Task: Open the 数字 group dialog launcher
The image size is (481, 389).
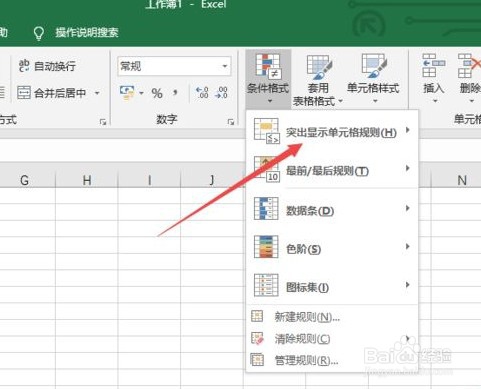Action: coord(231,122)
